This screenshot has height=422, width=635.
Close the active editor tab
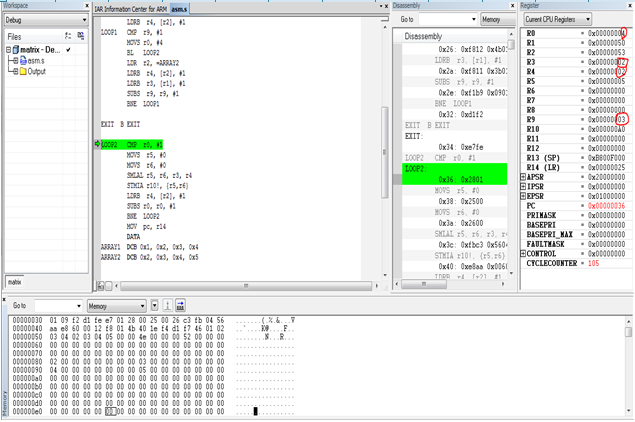[386, 6]
